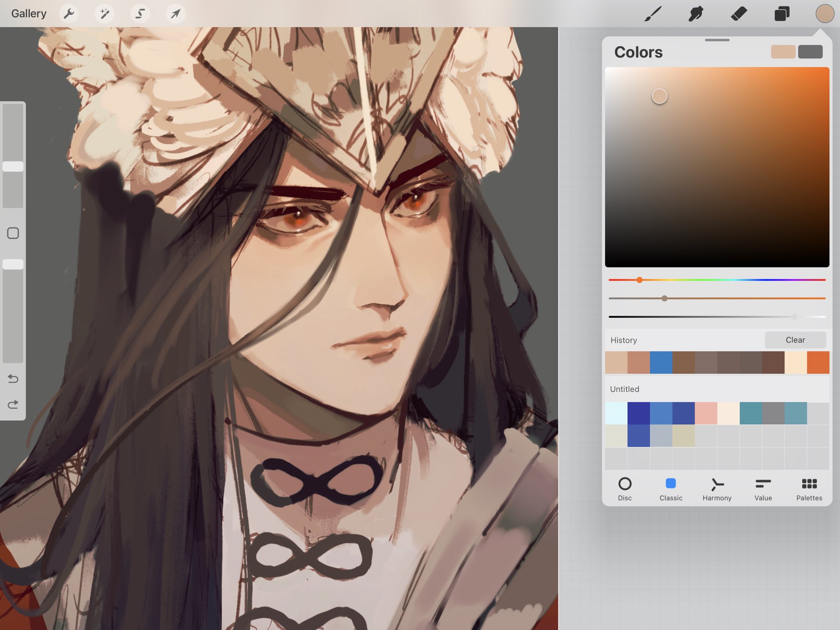840x630 pixels.
Task: Tap the brush opacity slider handle
Action: [13, 264]
